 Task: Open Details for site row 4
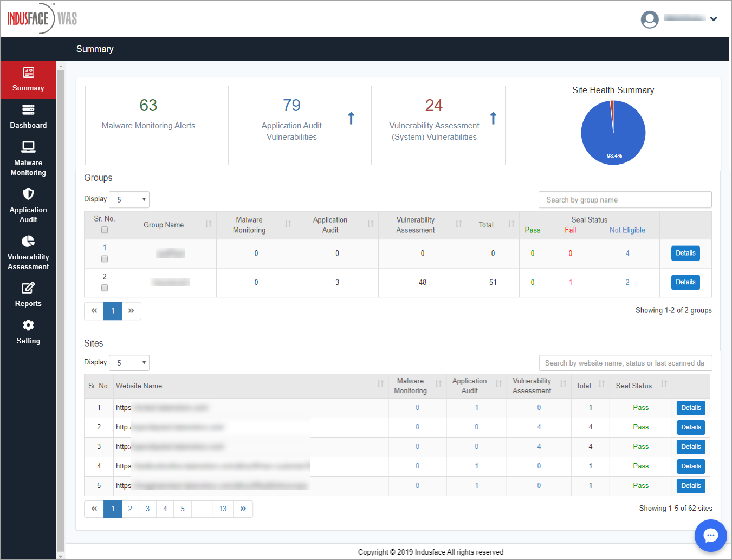691,466
